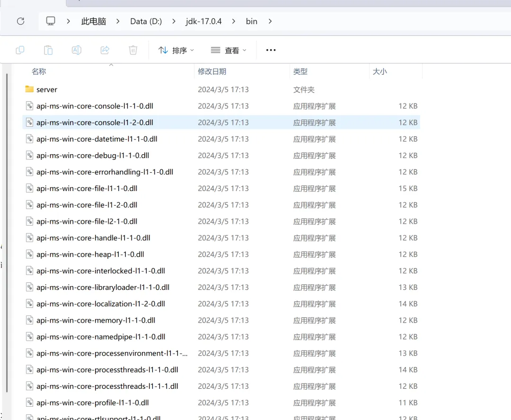Sort by 名称 column header

[x=39, y=71]
